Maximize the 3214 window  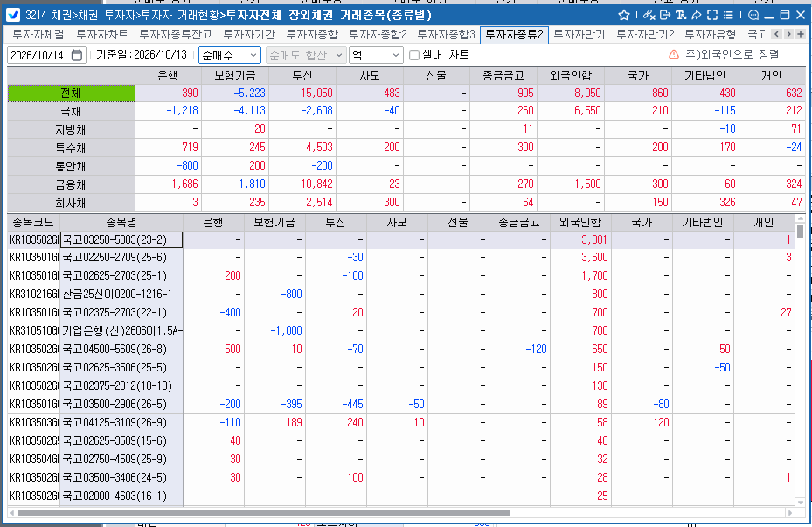pyautogui.click(x=785, y=15)
